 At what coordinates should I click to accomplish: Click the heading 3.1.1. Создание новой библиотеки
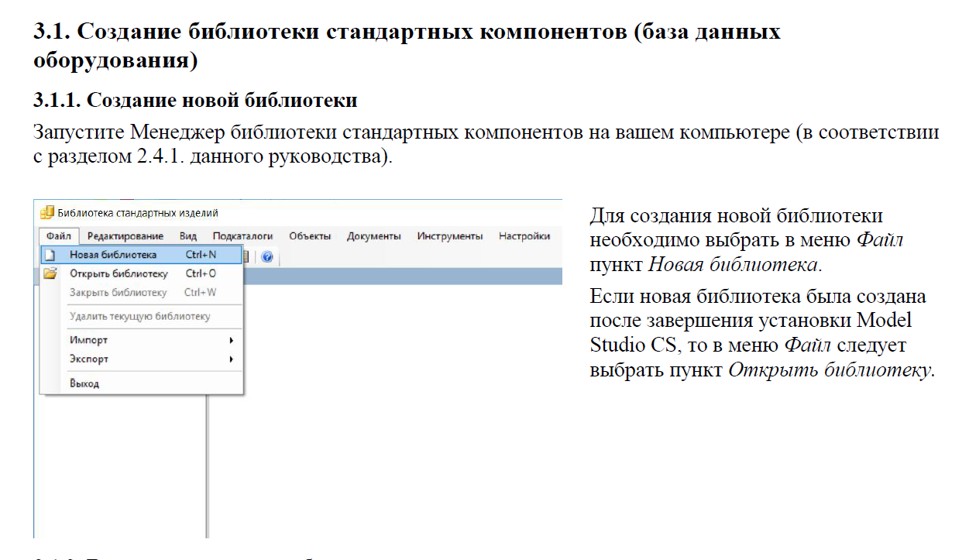[x=195, y=100]
